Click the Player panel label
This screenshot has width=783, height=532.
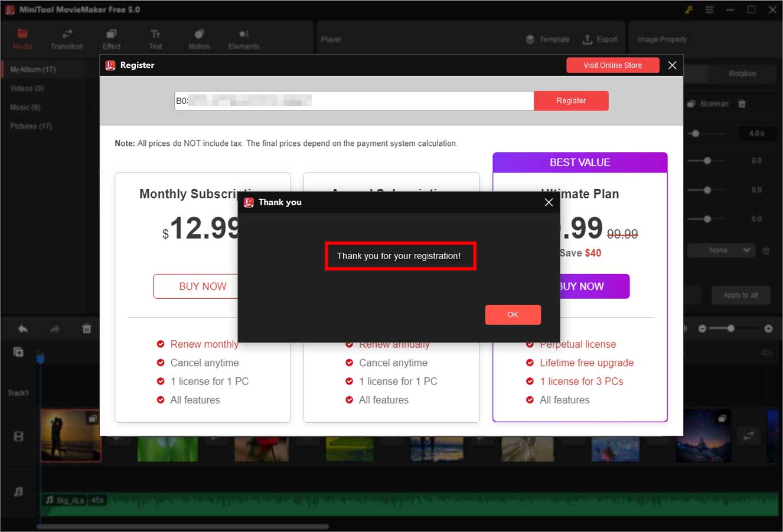[x=331, y=40]
